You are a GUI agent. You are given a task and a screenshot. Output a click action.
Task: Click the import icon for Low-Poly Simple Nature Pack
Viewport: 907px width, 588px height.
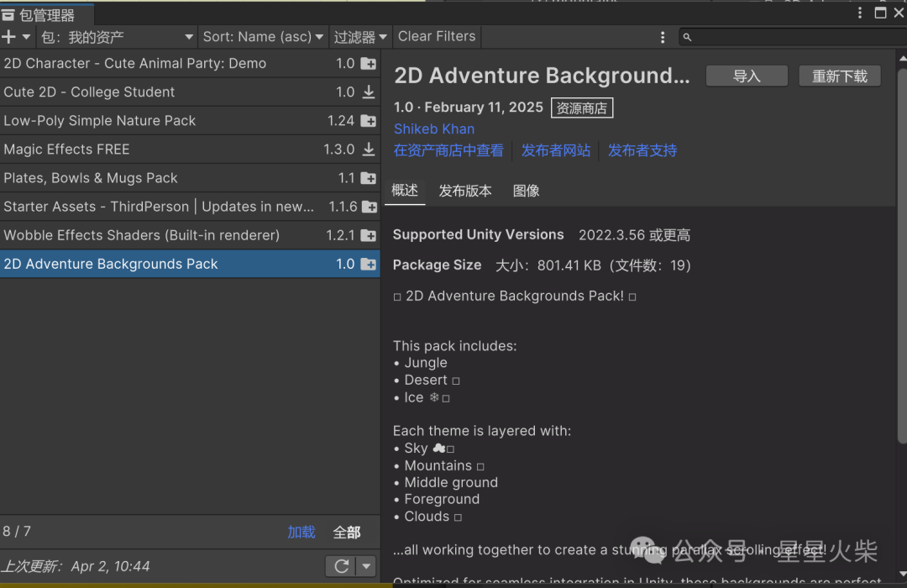click(369, 121)
